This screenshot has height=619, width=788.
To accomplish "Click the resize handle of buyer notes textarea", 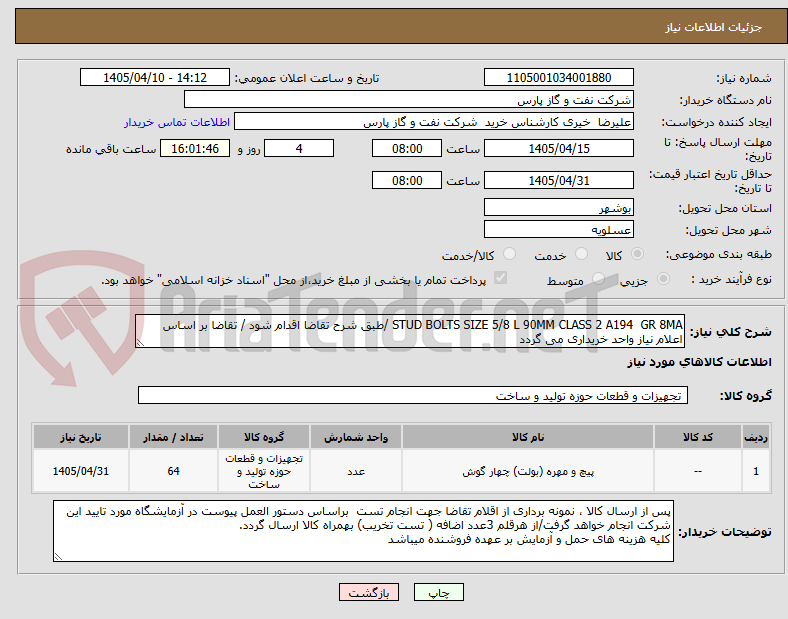I will [x=58, y=557].
